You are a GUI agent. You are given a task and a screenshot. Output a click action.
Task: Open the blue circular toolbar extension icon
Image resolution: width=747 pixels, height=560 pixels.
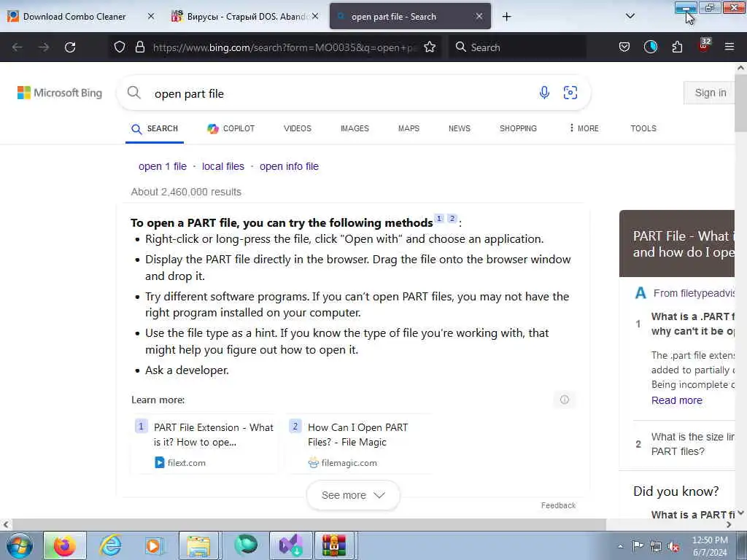coord(650,47)
